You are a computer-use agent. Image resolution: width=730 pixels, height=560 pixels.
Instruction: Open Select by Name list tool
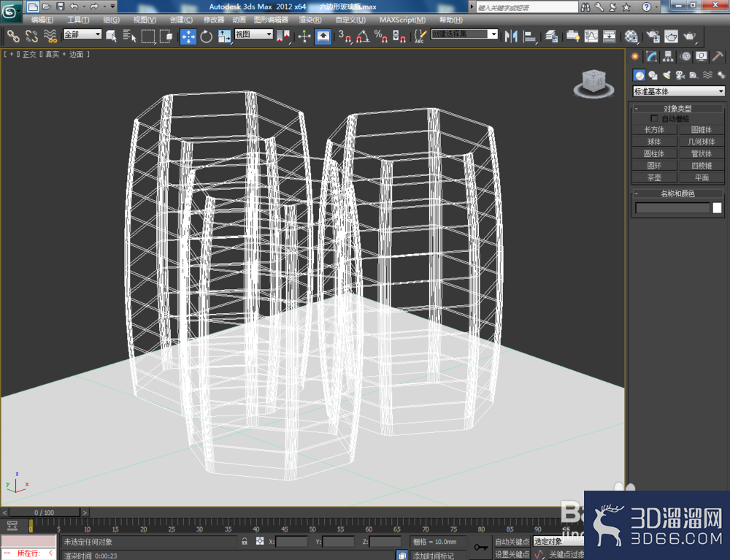tap(129, 36)
